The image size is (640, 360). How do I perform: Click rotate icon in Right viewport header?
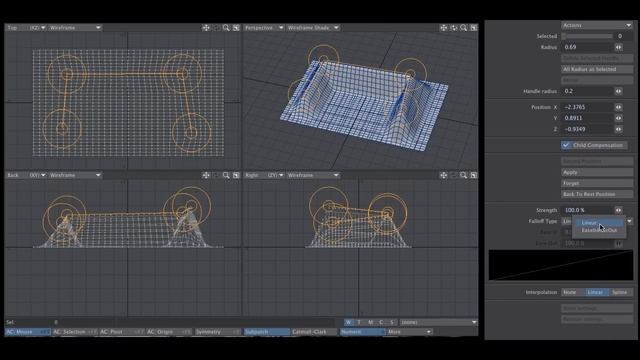tap(454, 175)
